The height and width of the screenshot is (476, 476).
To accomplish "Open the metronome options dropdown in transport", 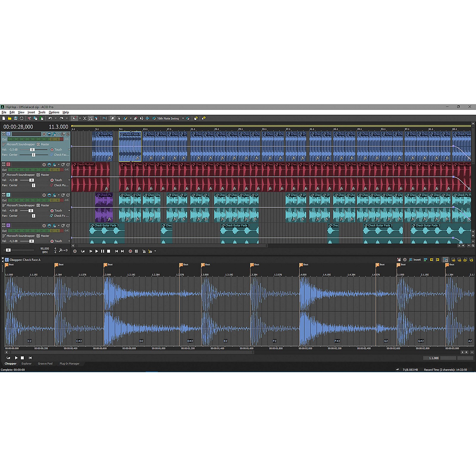I will tap(155, 251).
